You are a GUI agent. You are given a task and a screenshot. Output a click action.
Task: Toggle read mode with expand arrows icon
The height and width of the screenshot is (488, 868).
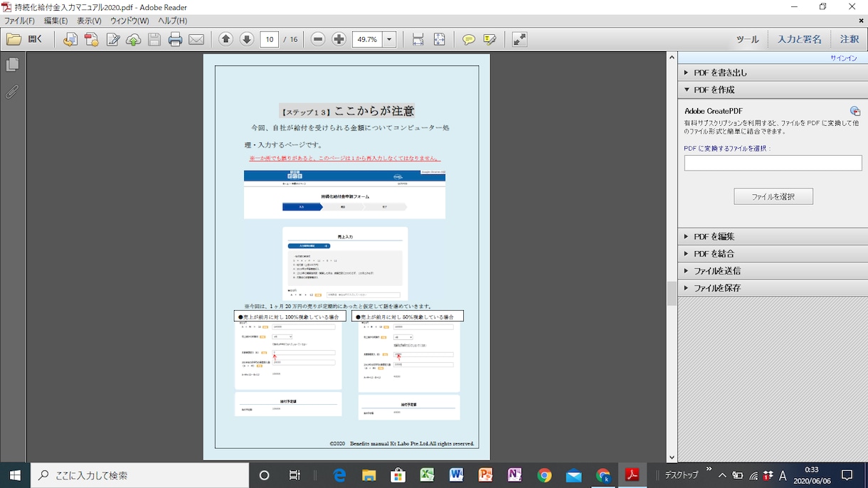tap(519, 40)
